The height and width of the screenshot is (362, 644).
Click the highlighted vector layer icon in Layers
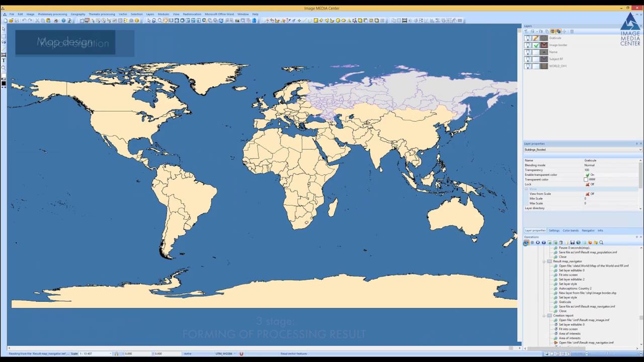pyautogui.click(x=558, y=31)
